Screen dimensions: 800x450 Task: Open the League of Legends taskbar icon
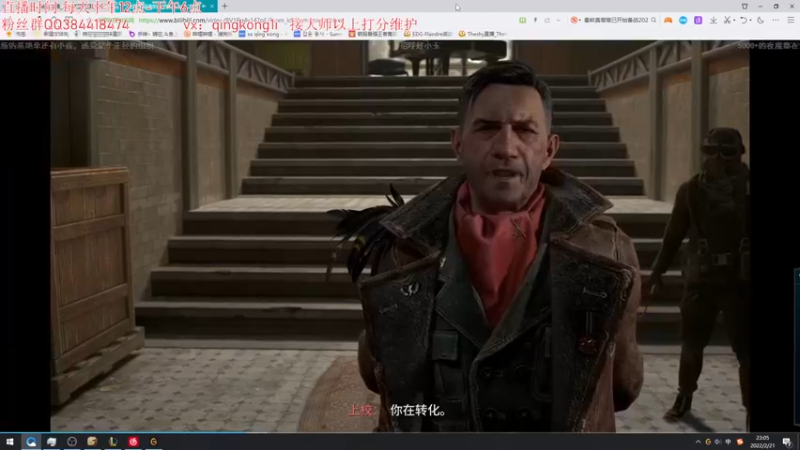coord(113,441)
